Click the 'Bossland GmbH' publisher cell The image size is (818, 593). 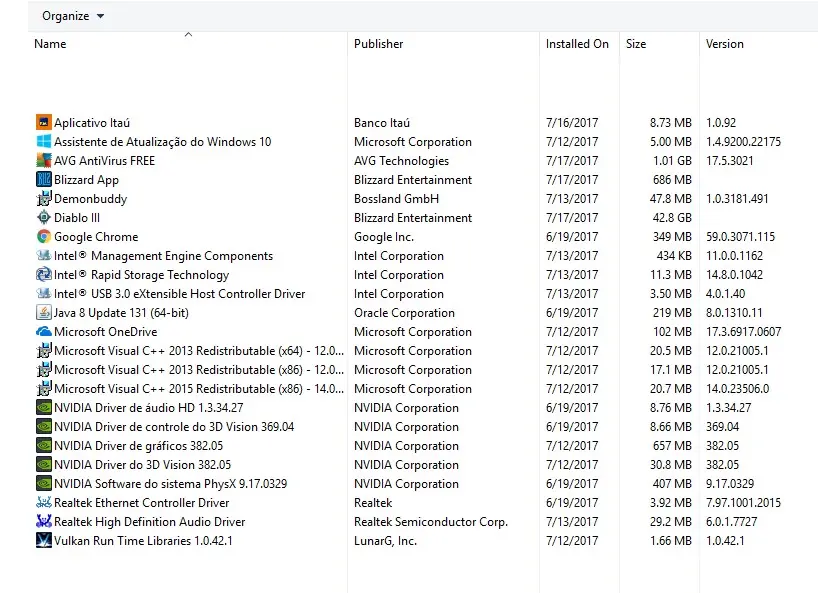(396, 199)
